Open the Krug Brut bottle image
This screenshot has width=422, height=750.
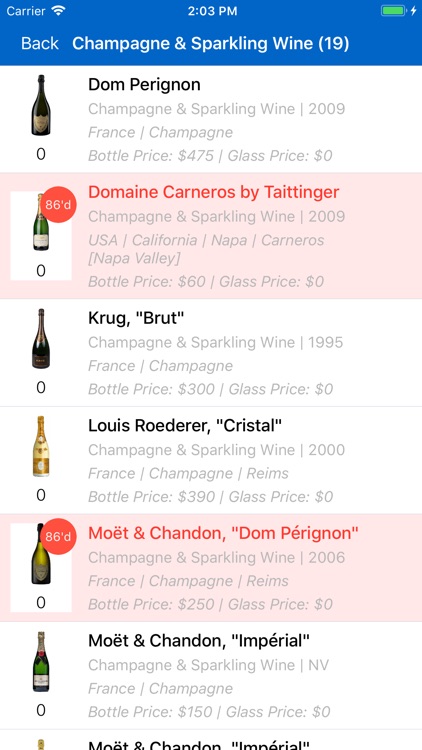tap(41, 339)
